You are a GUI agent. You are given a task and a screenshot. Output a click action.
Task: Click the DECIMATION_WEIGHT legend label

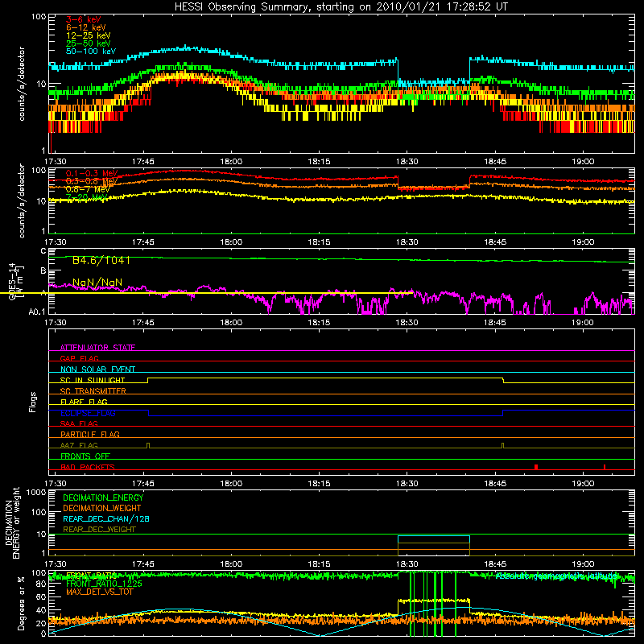[102, 509]
